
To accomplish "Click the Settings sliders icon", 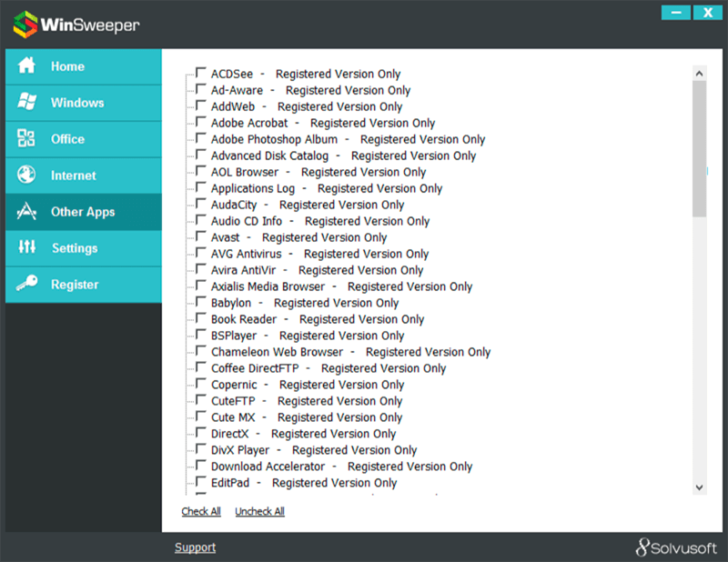I will 27,246.
